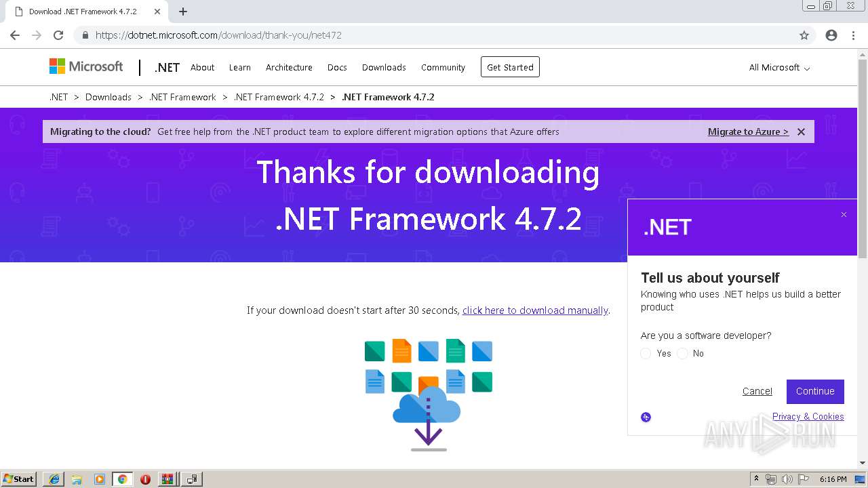Go back using the browser back arrow
Image resolution: width=868 pixels, height=488 pixels.
pos(15,35)
